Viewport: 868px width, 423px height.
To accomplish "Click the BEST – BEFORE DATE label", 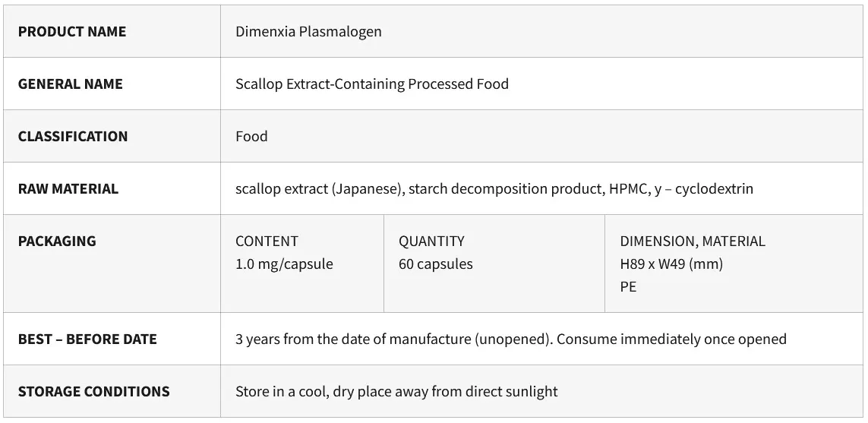I will point(87,339).
